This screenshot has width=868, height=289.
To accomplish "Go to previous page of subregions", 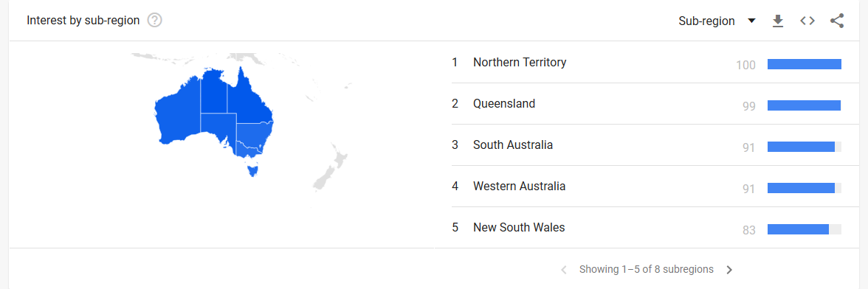I will click(564, 270).
